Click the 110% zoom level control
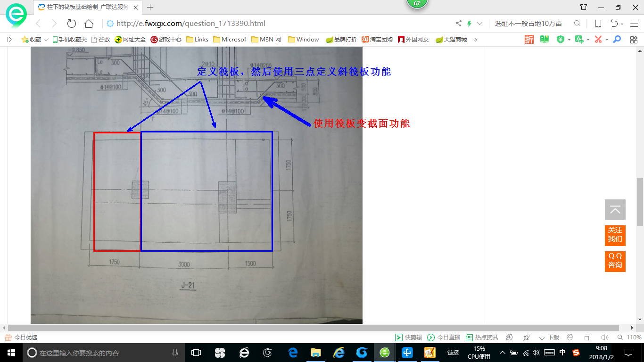This screenshot has height=362, width=644. [630, 337]
